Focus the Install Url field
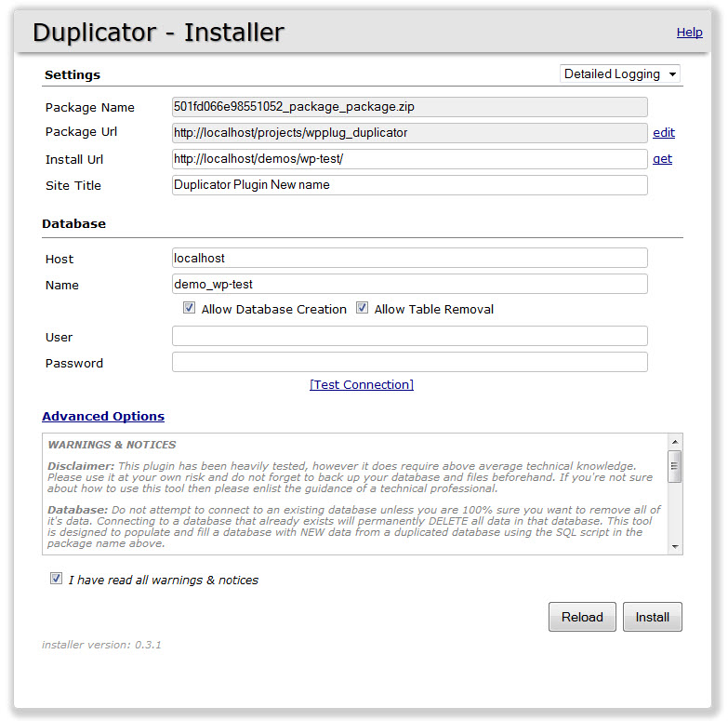The height and width of the screenshot is (721, 728). [x=409, y=159]
